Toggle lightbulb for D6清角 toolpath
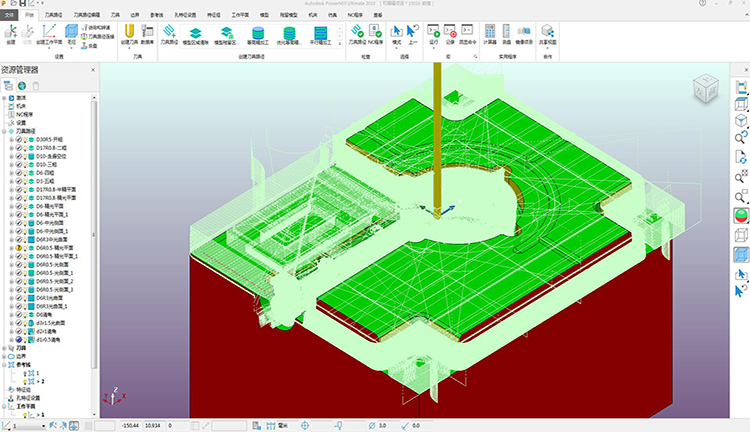The height and width of the screenshot is (432, 750). pyautogui.click(x=24, y=315)
